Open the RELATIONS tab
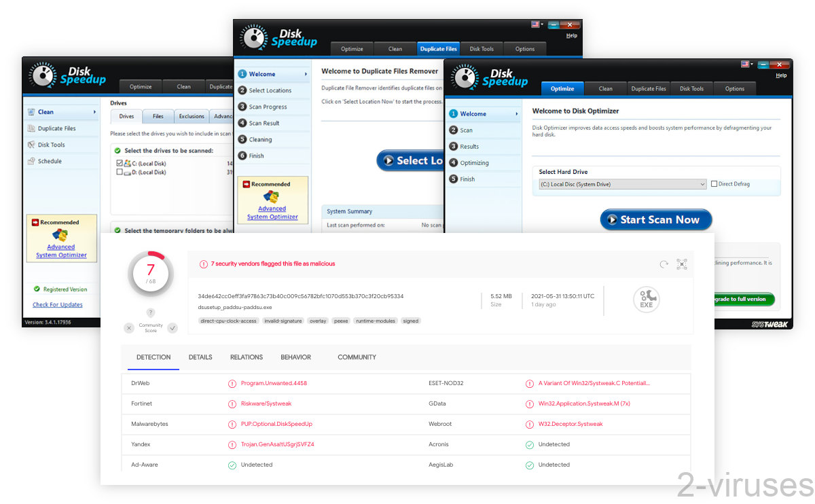The width and height of the screenshot is (815, 504). (x=247, y=357)
